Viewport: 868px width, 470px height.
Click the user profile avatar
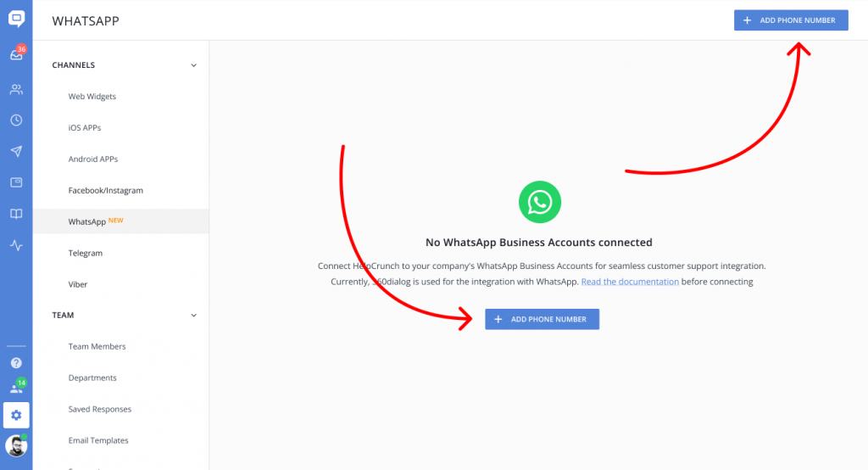coord(16,445)
